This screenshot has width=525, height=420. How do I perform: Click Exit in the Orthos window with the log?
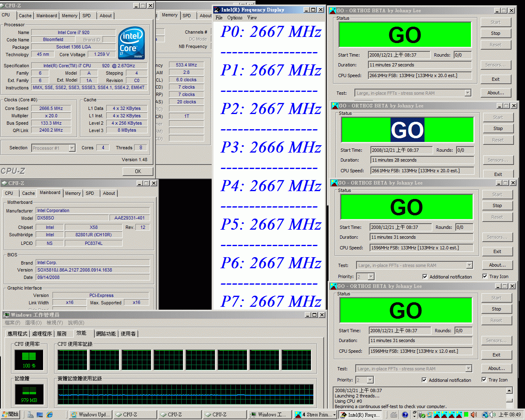click(496, 355)
